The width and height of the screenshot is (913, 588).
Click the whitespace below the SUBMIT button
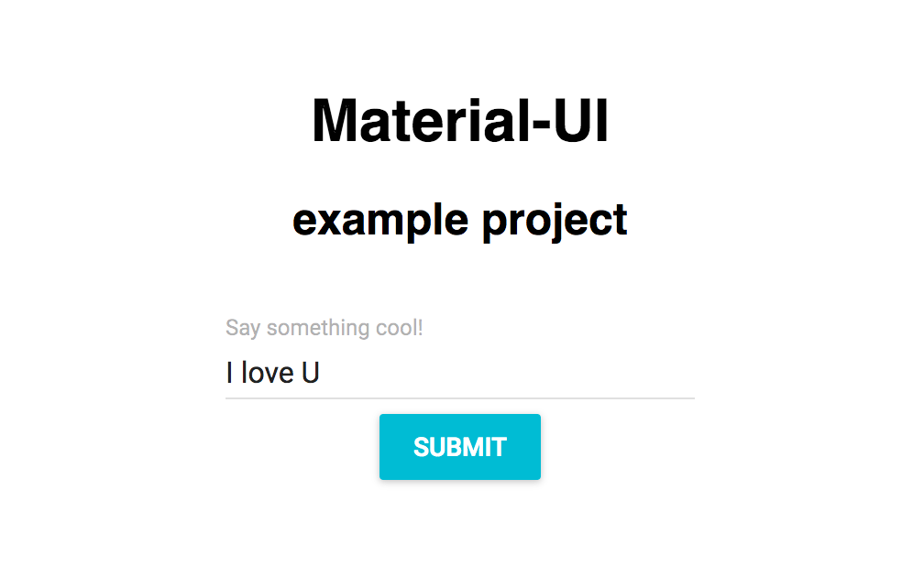[x=459, y=531]
